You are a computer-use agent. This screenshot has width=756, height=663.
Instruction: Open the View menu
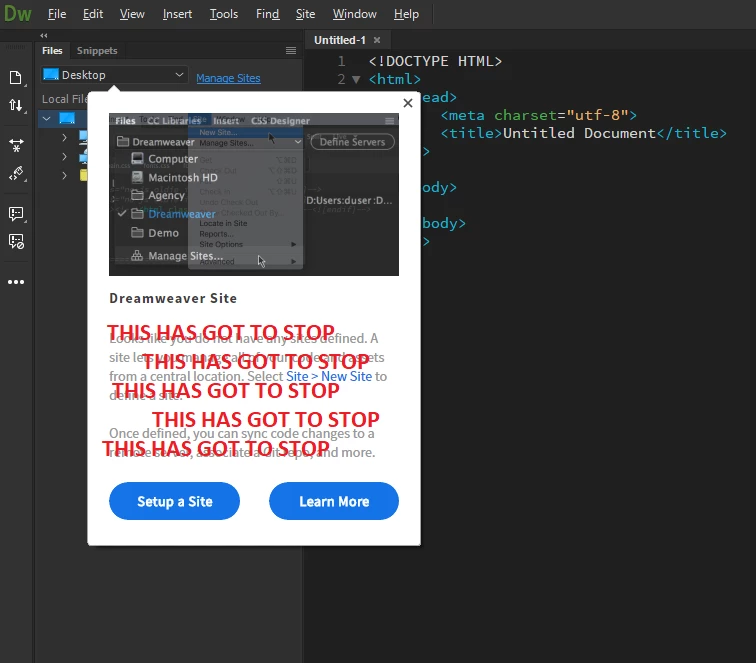click(x=132, y=14)
